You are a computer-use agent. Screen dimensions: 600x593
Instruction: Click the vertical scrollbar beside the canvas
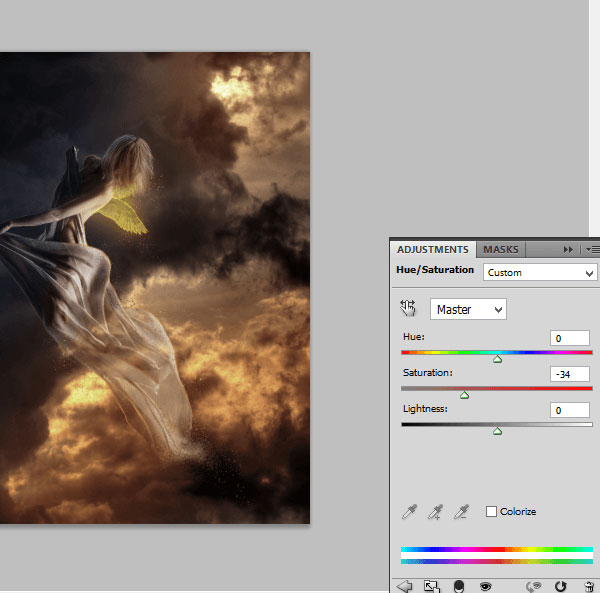(594, 119)
